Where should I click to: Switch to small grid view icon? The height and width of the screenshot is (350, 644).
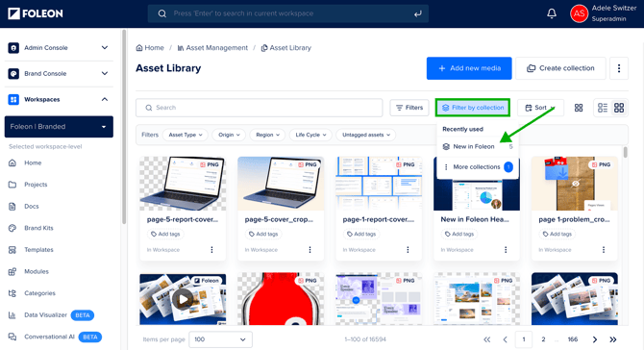579,108
